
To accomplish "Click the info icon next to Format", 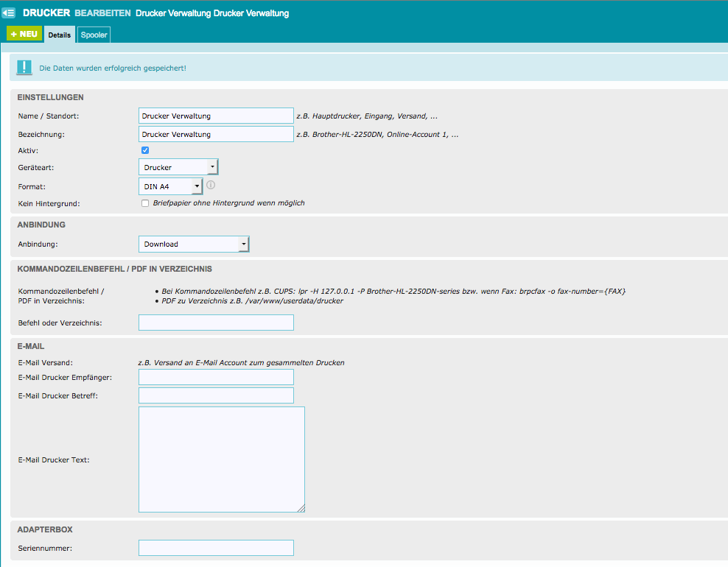I will pos(210,185).
